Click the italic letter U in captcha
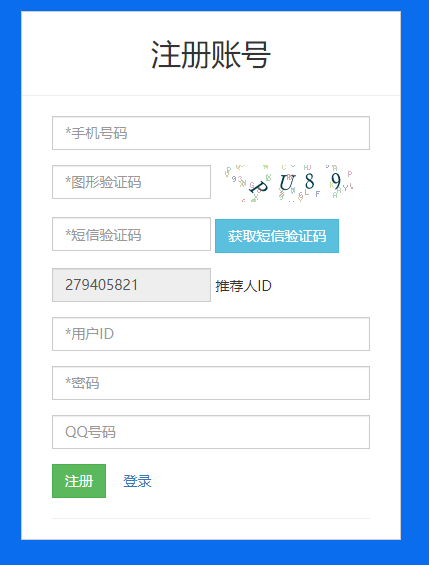 tap(287, 182)
